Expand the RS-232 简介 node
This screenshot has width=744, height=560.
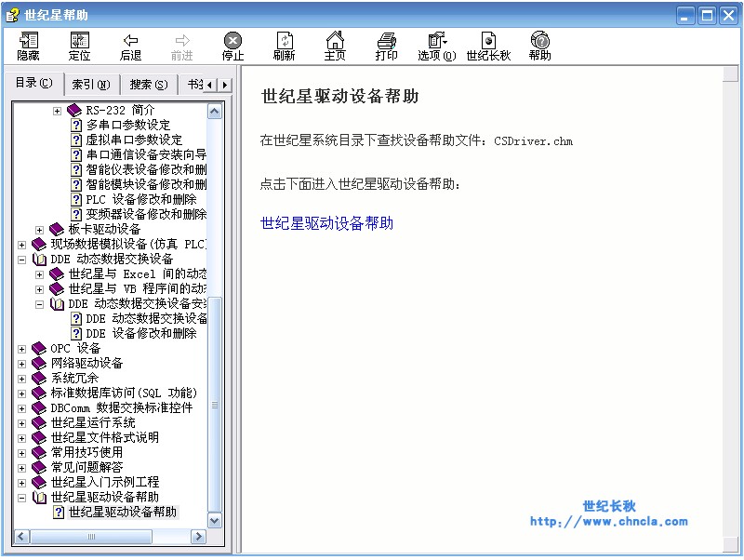[x=57, y=111]
